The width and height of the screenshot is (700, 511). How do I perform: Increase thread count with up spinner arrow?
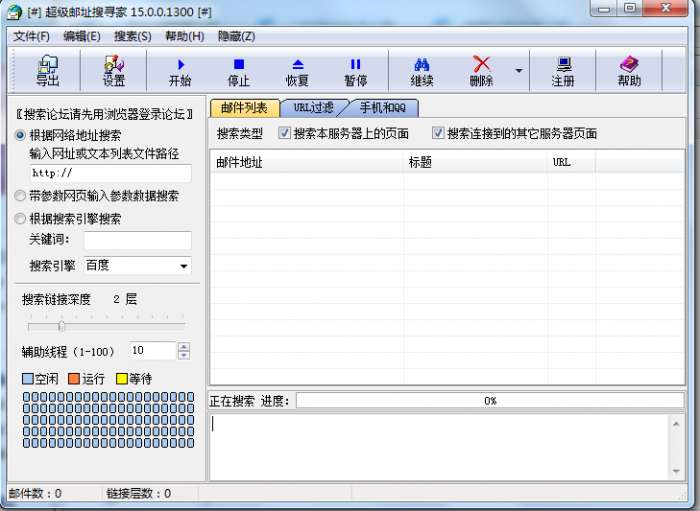(183, 347)
